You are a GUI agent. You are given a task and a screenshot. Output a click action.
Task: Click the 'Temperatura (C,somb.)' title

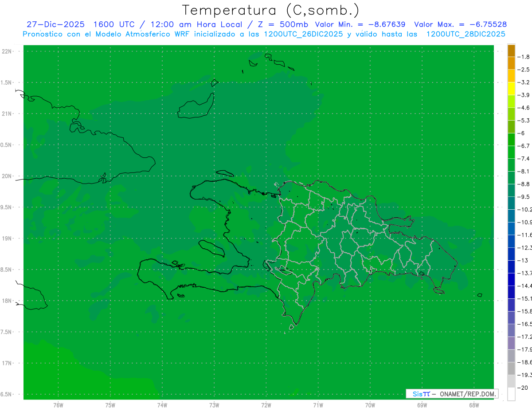point(271,10)
